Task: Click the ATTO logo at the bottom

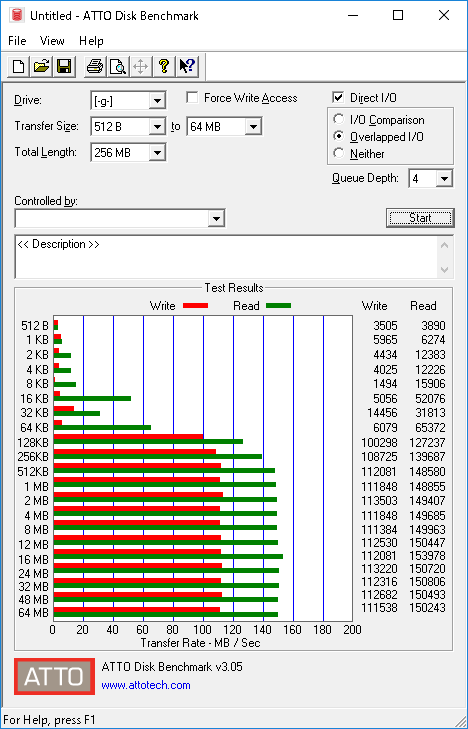Action: pyautogui.click(x=54, y=676)
